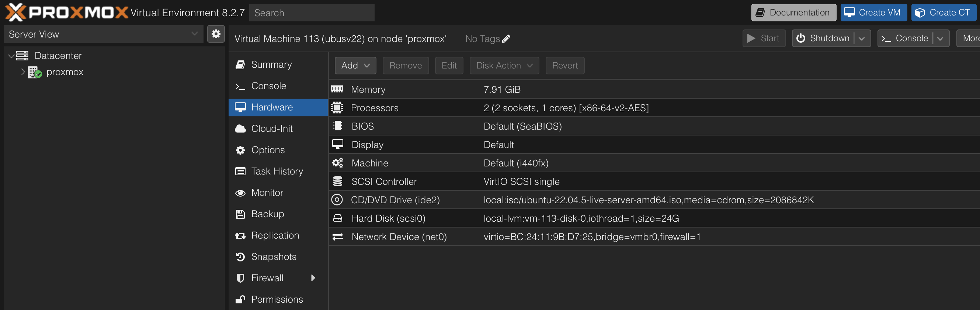Collapse the Datacenter tree node
This screenshot has height=310, width=980.
point(11,56)
